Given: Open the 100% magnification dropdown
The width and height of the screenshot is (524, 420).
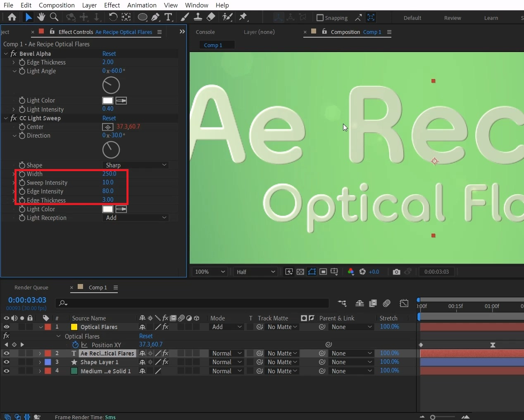Looking at the screenshot, I should (x=210, y=272).
